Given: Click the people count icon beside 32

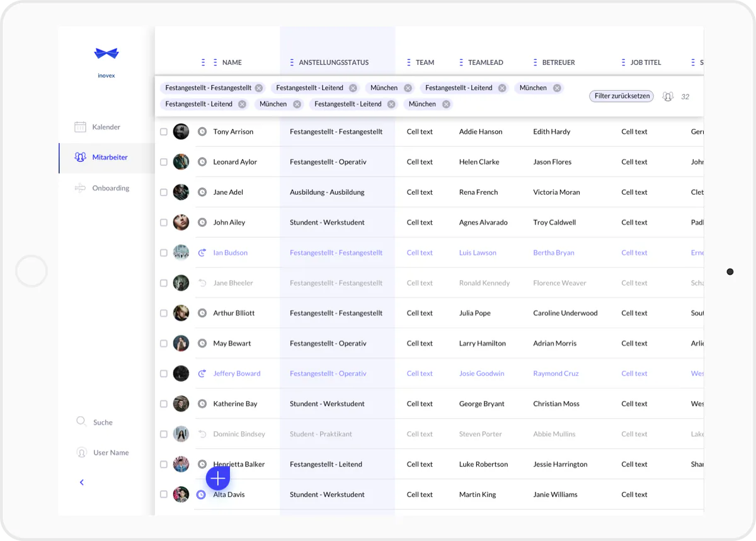Looking at the screenshot, I should coord(668,96).
